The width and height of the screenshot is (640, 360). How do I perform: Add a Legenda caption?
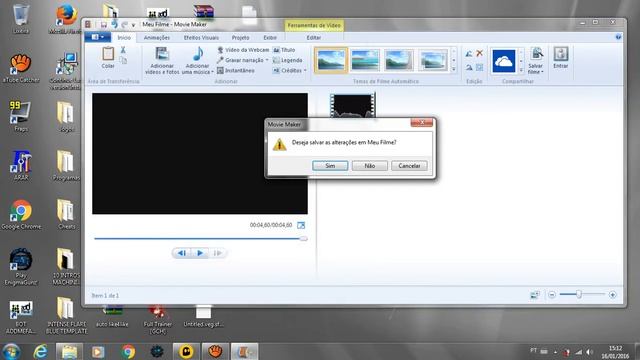288,60
